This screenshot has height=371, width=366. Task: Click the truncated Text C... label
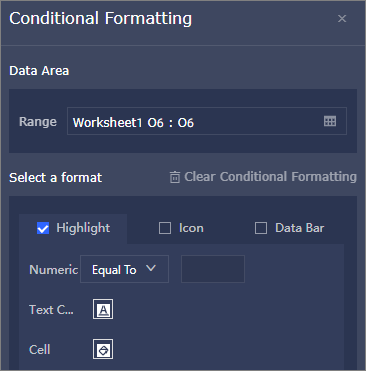(51, 310)
